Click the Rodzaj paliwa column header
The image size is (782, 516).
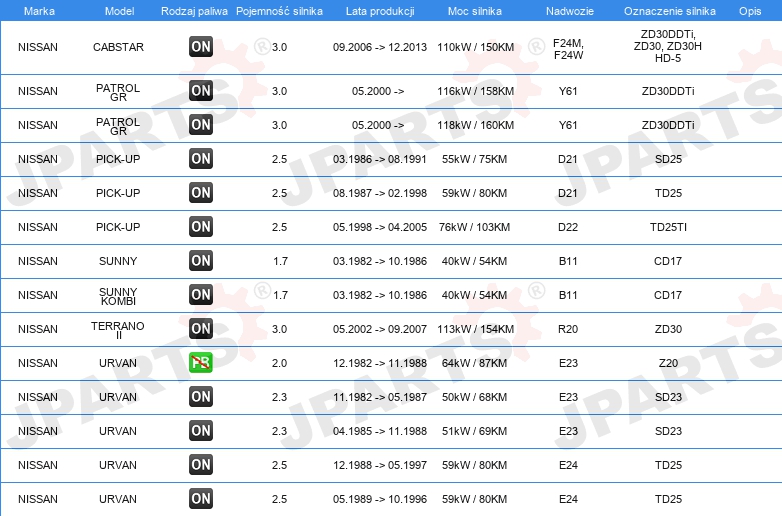point(194,11)
